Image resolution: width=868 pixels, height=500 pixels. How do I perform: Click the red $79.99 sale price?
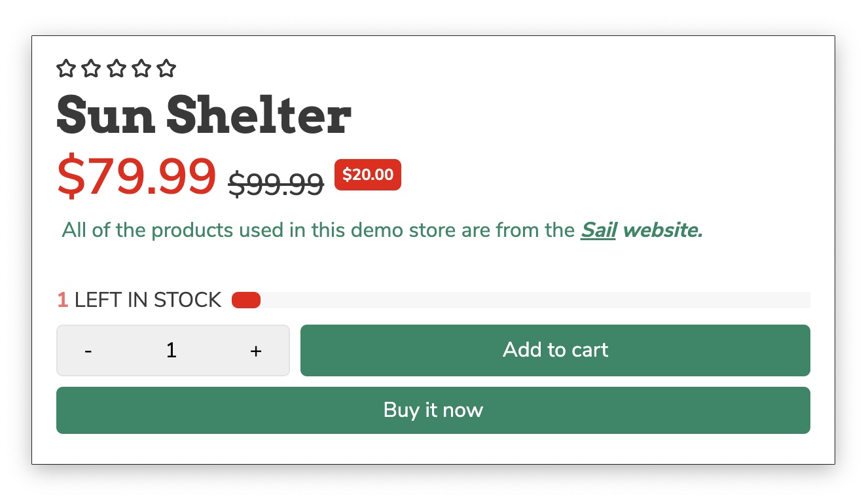[x=136, y=177]
